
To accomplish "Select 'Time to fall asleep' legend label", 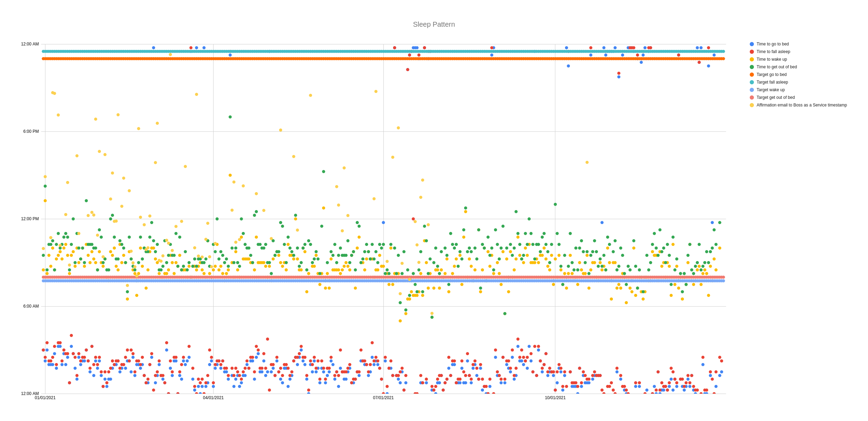I will pyautogui.click(x=773, y=52).
